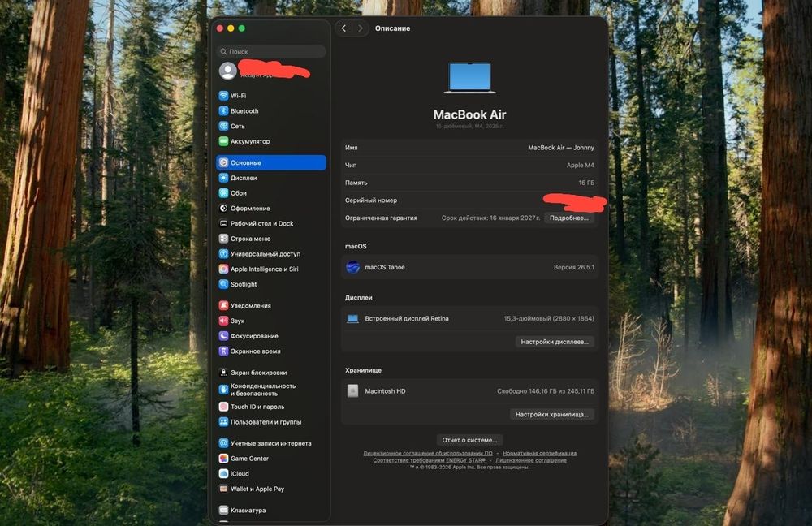Open the second Лицензионное соглашение link

(x=531, y=460)
